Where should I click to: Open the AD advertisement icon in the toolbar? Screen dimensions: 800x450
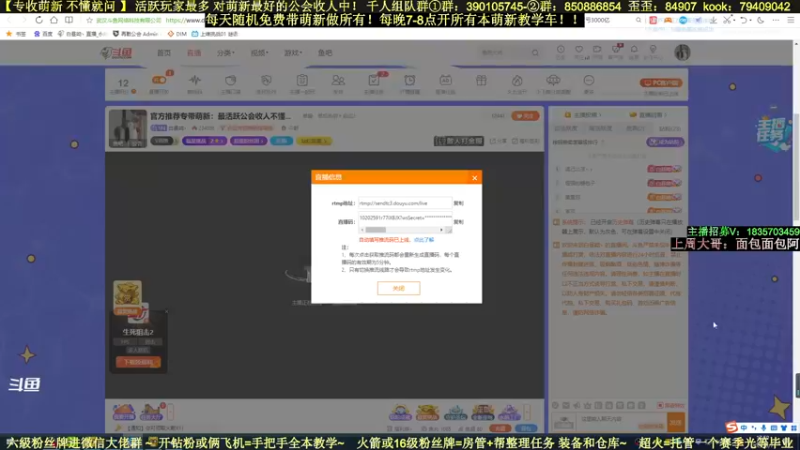click(x=445, y=83)
